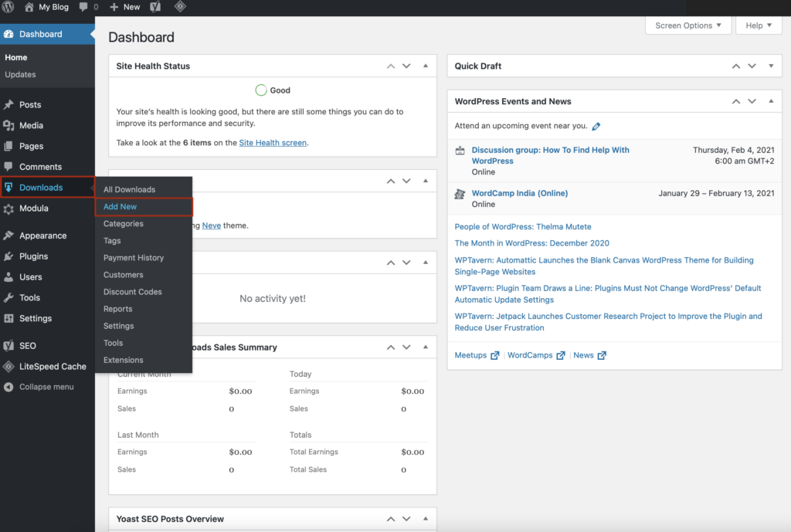The width and height of the screenshot is (791, 532).
Task: Open the Neve theme link
Action: tap(212, 225)
